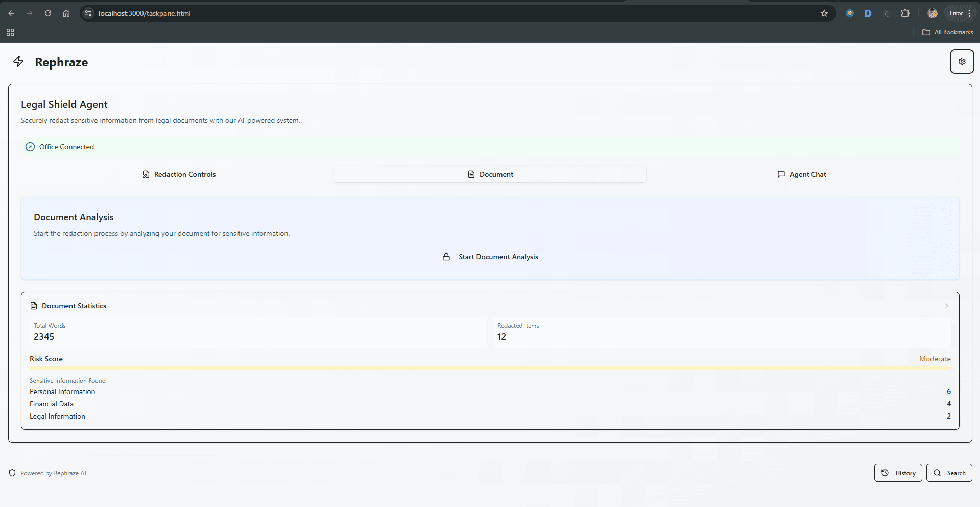This screenshot has width=980, height=507.
Task: Select the Personal Information row
Action: pyautogui.click(x=490, y=391)
